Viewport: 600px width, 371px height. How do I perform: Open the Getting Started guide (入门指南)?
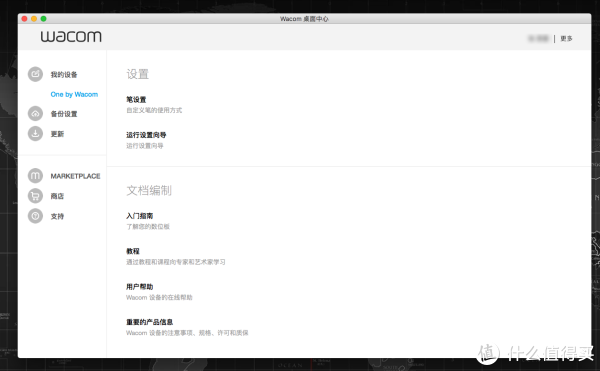click(140, 216)
